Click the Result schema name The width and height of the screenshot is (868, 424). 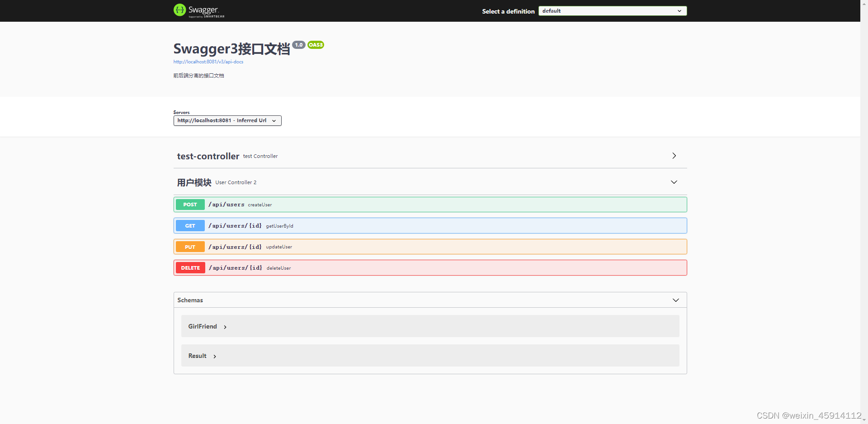coord(198,356)
